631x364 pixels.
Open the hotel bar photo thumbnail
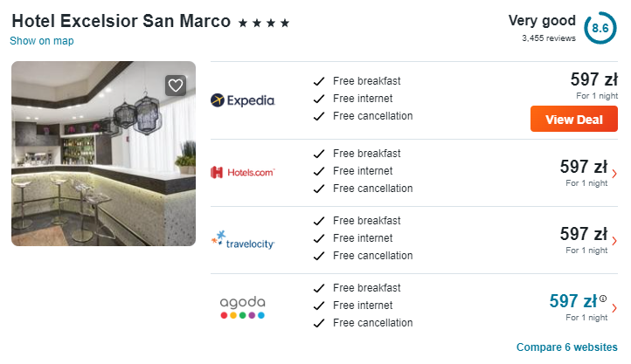click(103, 154)
